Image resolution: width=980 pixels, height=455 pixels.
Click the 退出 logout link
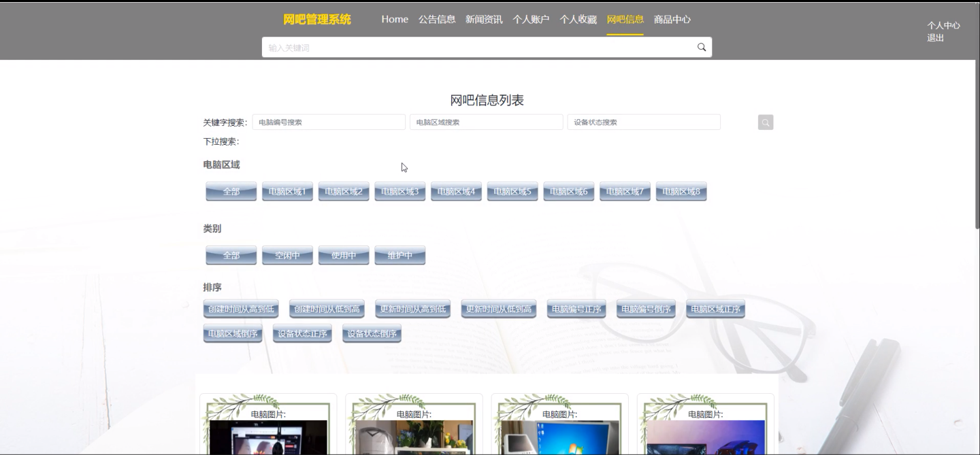coord(935,38)
